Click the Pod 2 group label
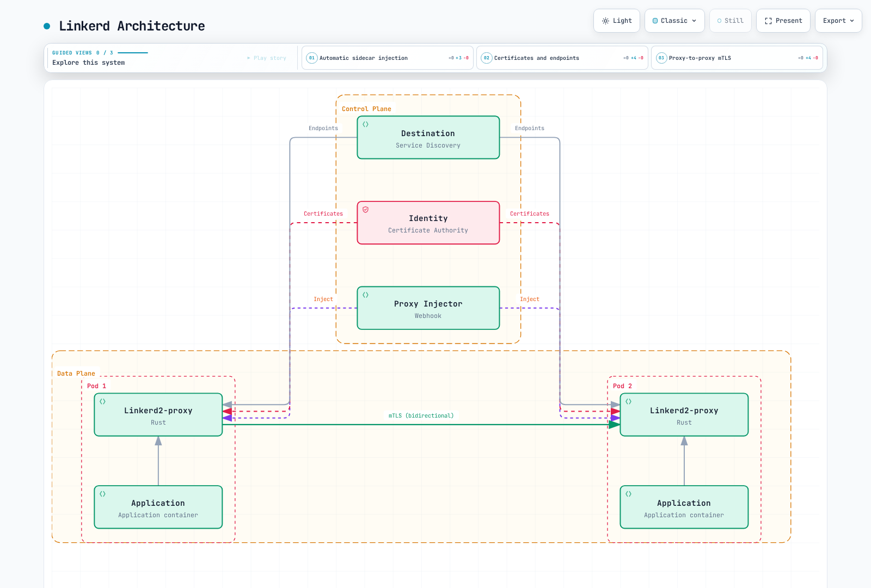 coord(622,386)
